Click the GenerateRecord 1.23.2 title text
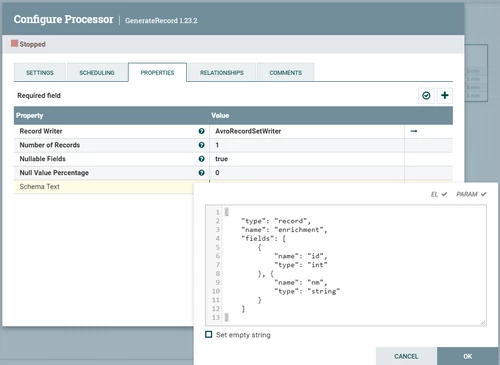500x365 pixels. [161, 21]
